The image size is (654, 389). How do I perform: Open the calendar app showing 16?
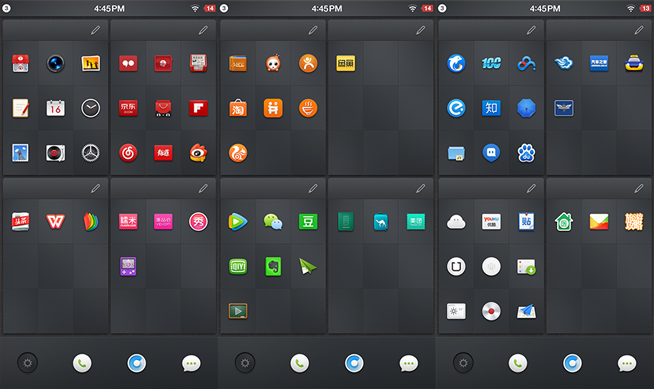[x=55, y=108]
